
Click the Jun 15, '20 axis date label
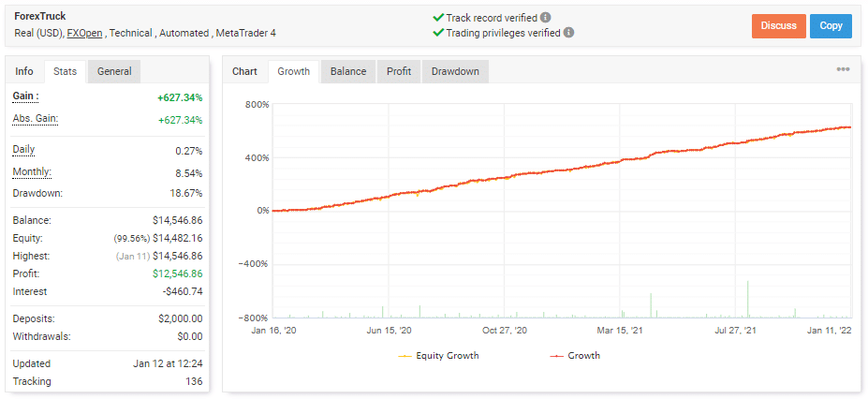tap(390, 331)
